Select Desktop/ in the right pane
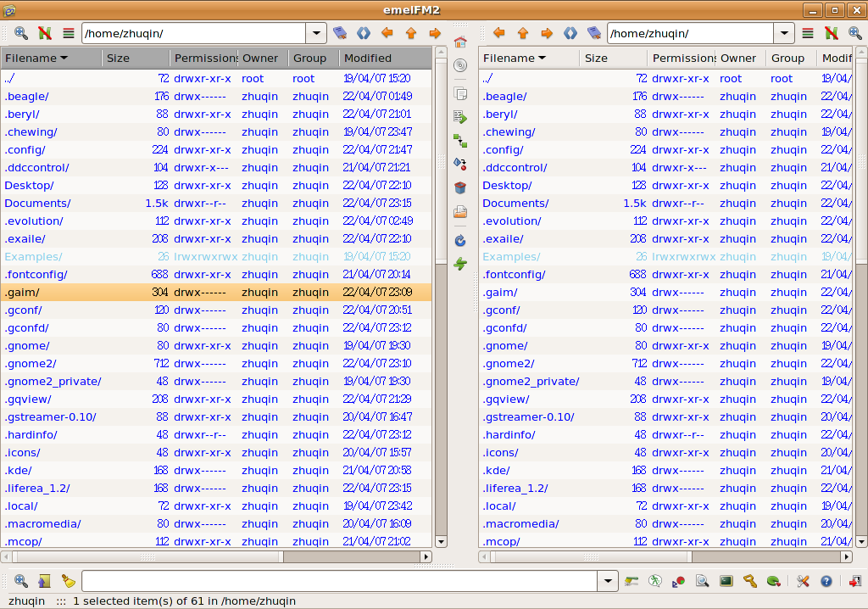 pos(665,186)
